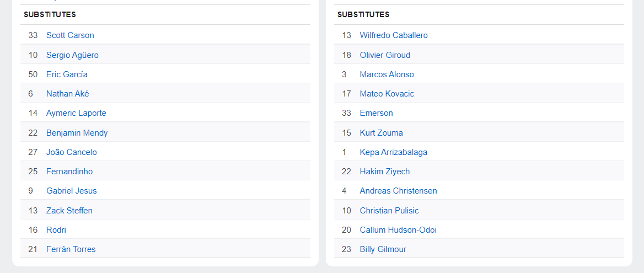
Task: Open Nathan Aké's profile link
Action: tap(67, 94)
